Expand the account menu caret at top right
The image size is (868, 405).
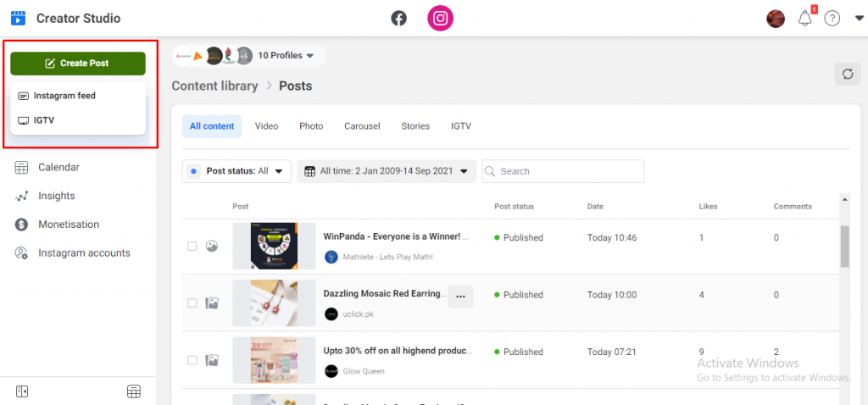860,19
